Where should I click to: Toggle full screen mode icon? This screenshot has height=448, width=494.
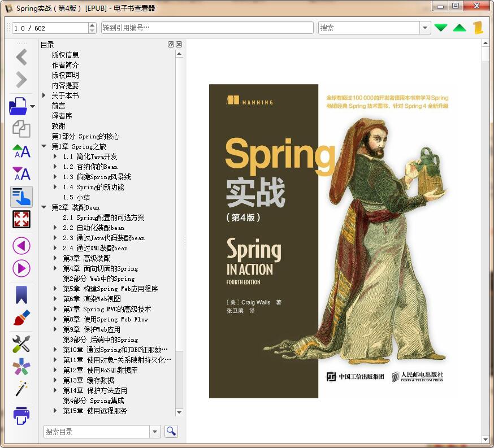pos(21,219)
